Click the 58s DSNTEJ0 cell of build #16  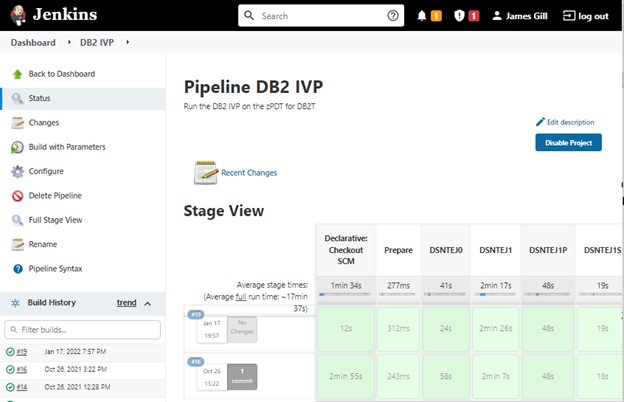[x=446, y=376]
